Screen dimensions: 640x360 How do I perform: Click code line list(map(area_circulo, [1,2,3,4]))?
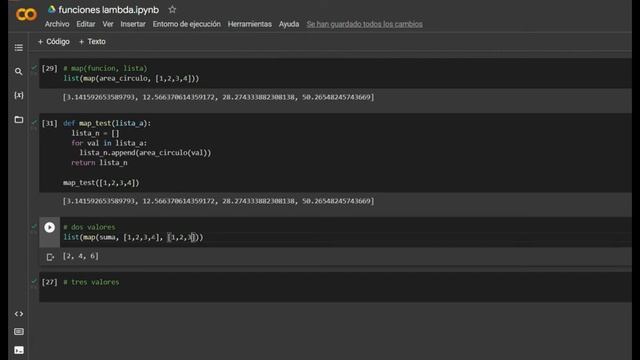(x=131, y=78)
